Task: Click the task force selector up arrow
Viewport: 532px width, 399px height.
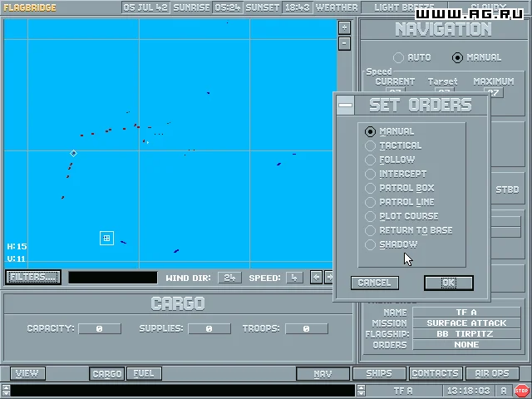Action: point(361,387)
